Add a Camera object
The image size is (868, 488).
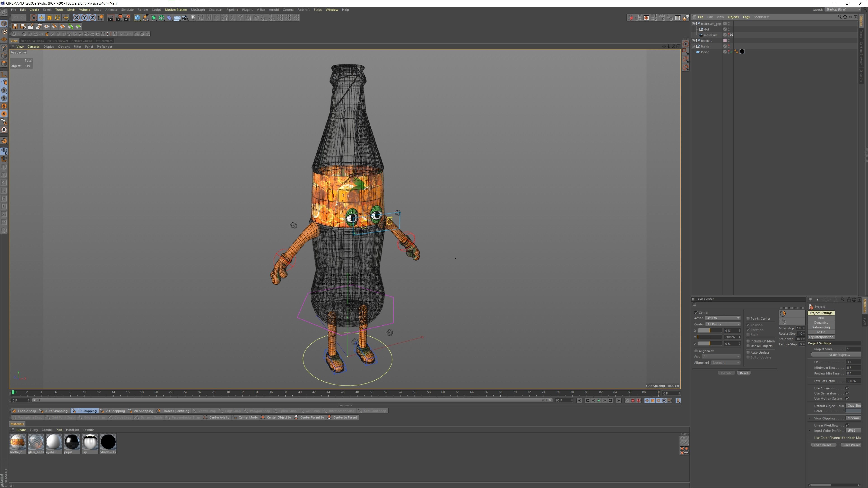(185, 18)
